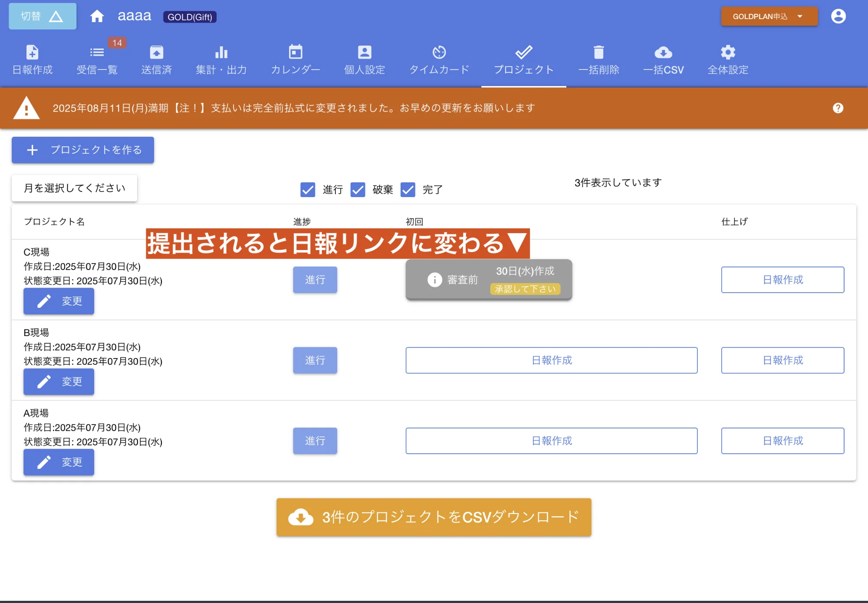Open the user profile avatar icon
Image resolution: width=868 pixels, height=603 pixels.
pyautogui.click(x=838, y=16)
